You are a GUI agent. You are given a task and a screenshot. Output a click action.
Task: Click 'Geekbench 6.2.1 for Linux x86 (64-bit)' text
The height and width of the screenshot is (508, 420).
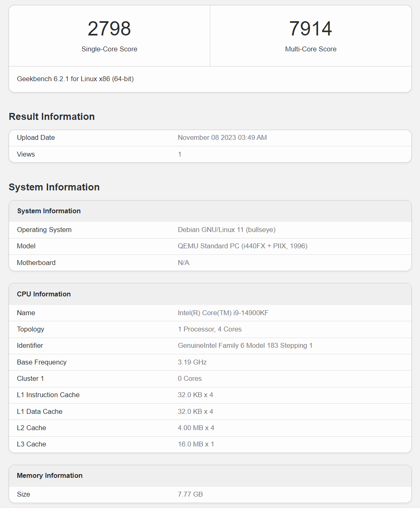click(x=75, y=79)
